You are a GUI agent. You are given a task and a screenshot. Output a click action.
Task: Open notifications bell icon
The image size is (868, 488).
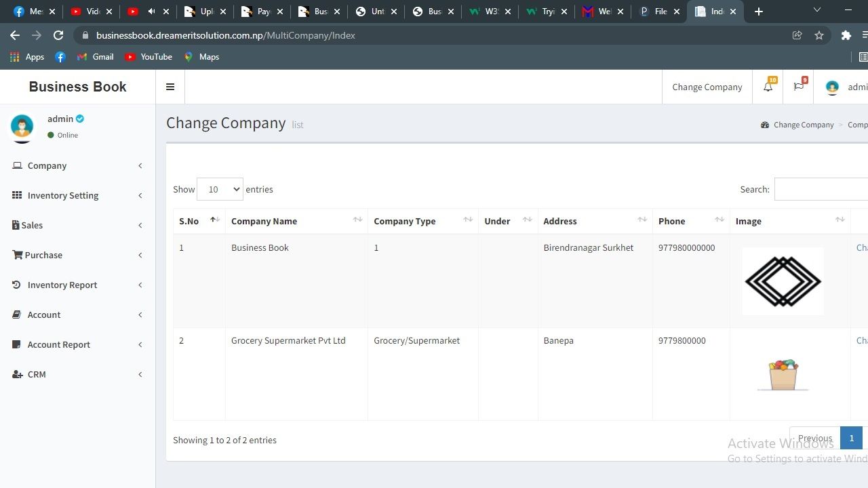(x=768, y=87)
